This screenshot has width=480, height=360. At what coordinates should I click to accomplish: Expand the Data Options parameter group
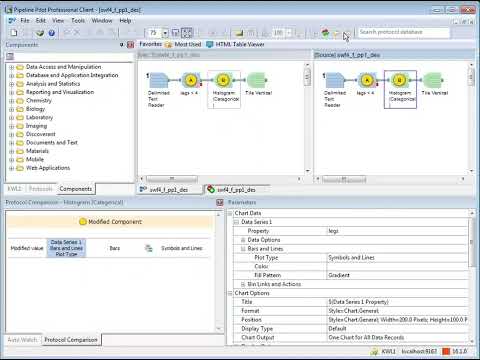(243, 240)
